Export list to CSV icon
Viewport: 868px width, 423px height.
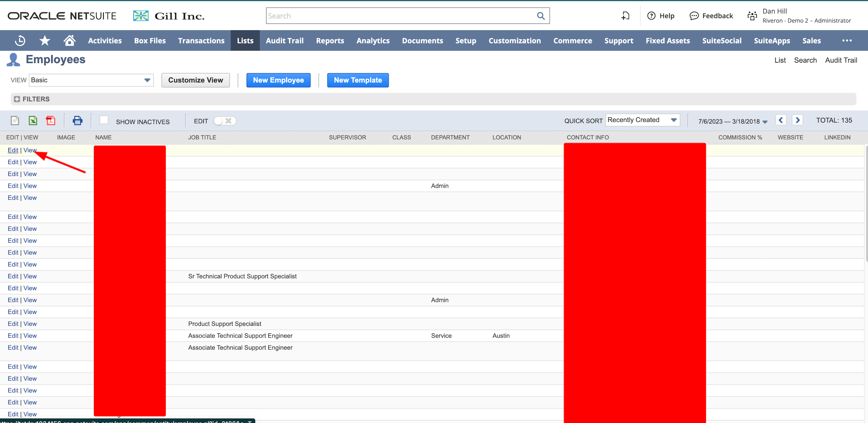tap(15, 120)
